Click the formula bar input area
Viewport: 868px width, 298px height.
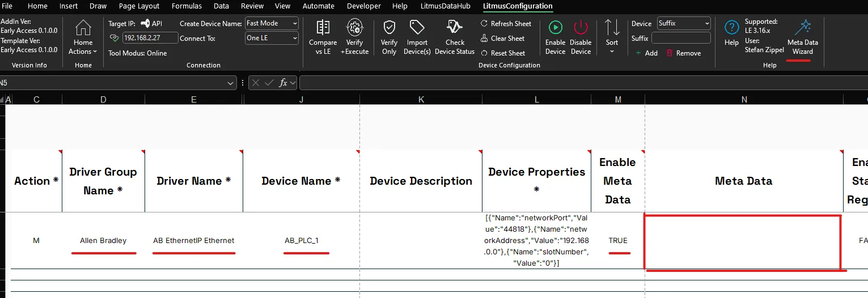[x=583, y=83]
